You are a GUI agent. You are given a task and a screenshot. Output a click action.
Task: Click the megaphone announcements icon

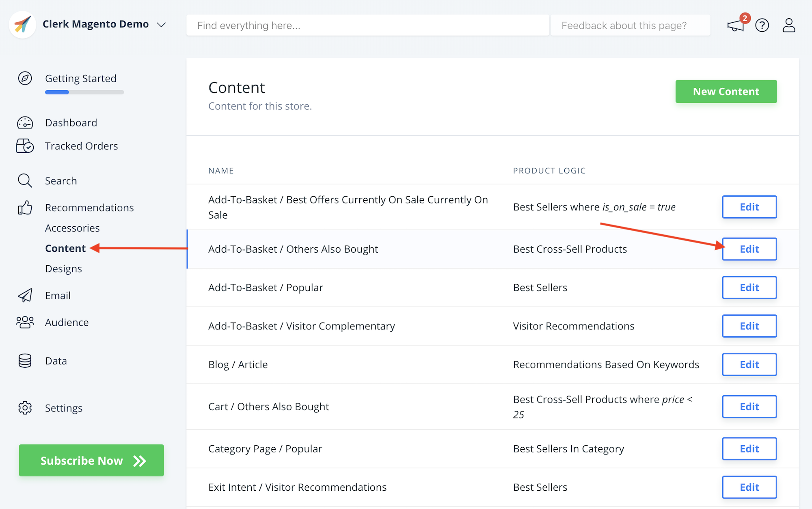(735, 26)
